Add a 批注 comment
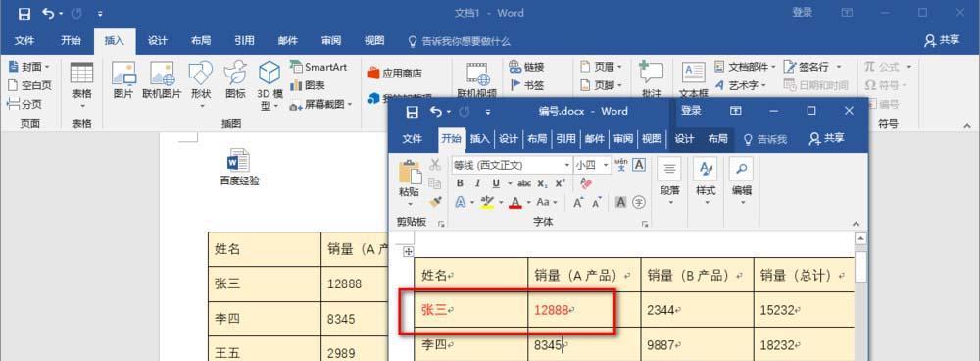Screen dimensions: 980x361 tap(651, 80)
